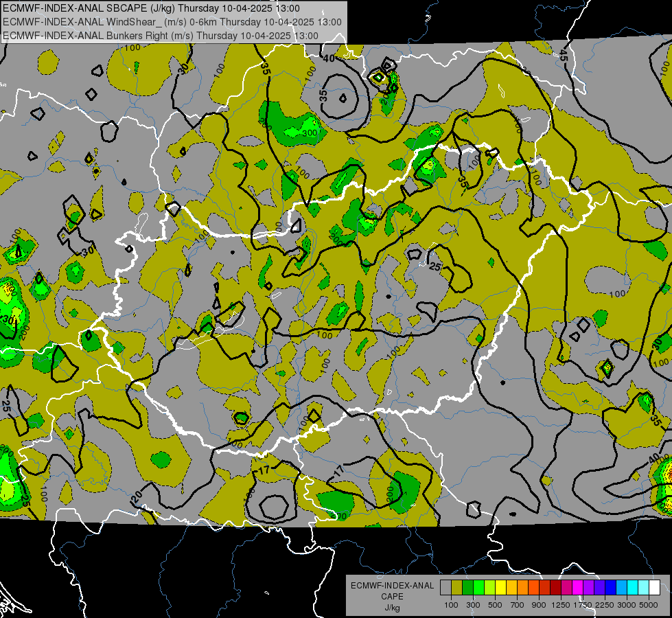
Task: Click the 300 CAPE contour label on map
Action: (x=310, y=133)
